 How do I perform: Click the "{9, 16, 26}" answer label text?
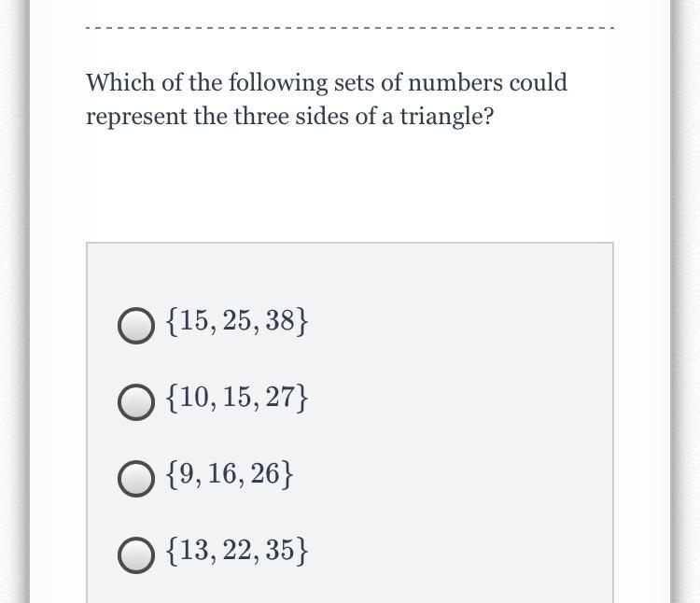tap(230, 474)
